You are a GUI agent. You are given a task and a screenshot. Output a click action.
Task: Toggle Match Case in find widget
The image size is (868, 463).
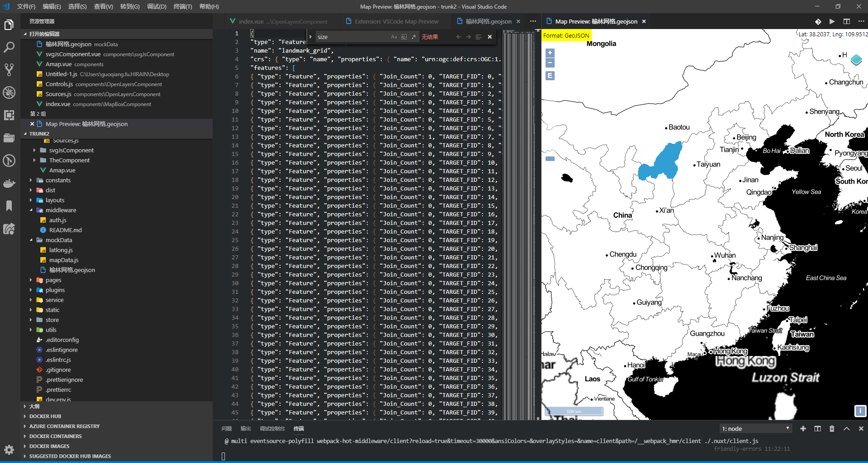tap(394, 37)
